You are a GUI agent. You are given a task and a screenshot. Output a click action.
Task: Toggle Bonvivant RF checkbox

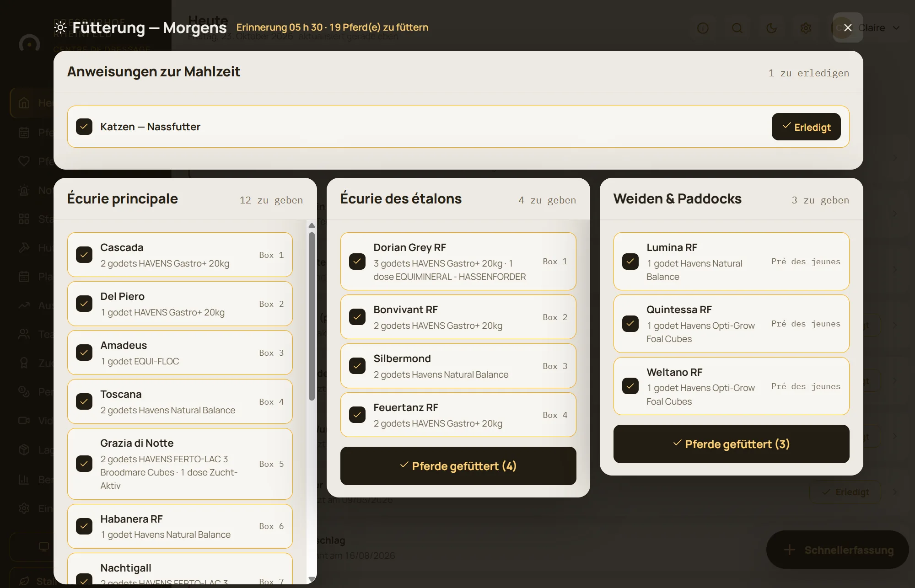pos(357,317)
